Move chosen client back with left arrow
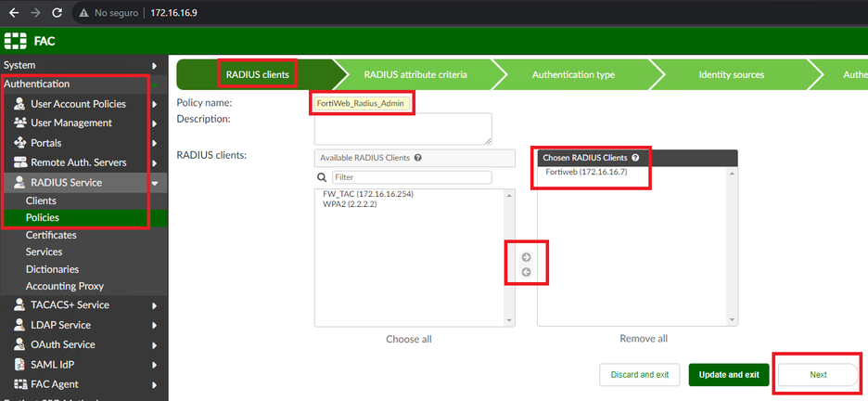Viewport: 868px width, 401px height. pyautogui.click(x=527, y=272)
